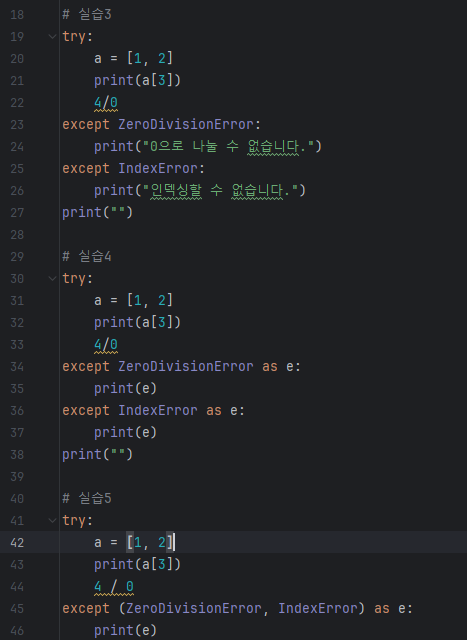Collapse the try block at line 41

coord(52,520)
